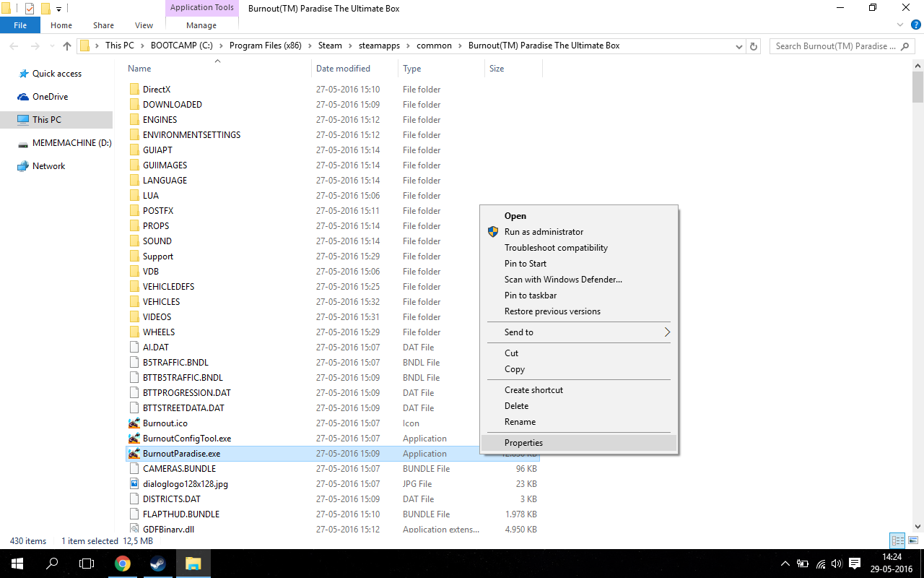This screenshot has width=924, height=578.
Task: Select the CAMERAS.BUNDLE file name
Action: pos(179,469)
